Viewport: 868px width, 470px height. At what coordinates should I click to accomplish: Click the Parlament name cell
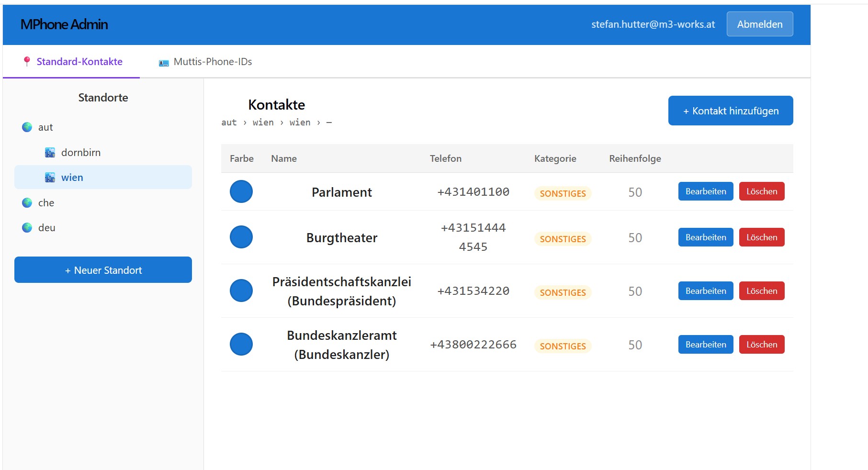pyautogui.click(x=342, y=192)
